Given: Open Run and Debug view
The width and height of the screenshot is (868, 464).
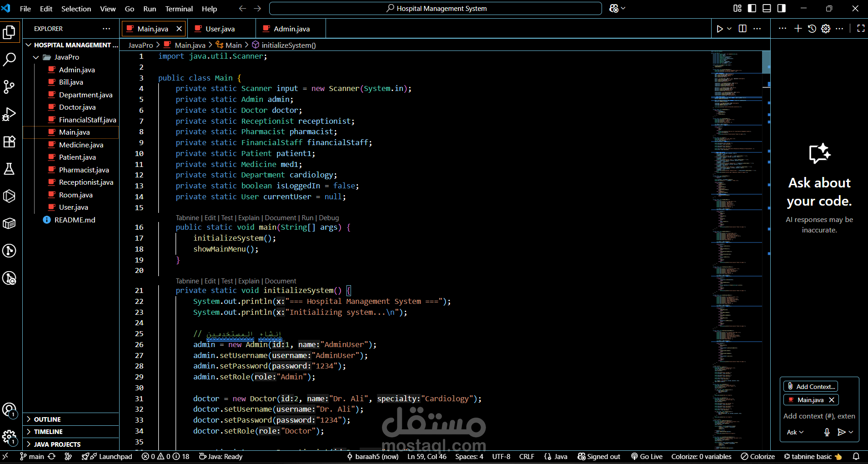Looking at the screenshot, I should pos(10,114).
